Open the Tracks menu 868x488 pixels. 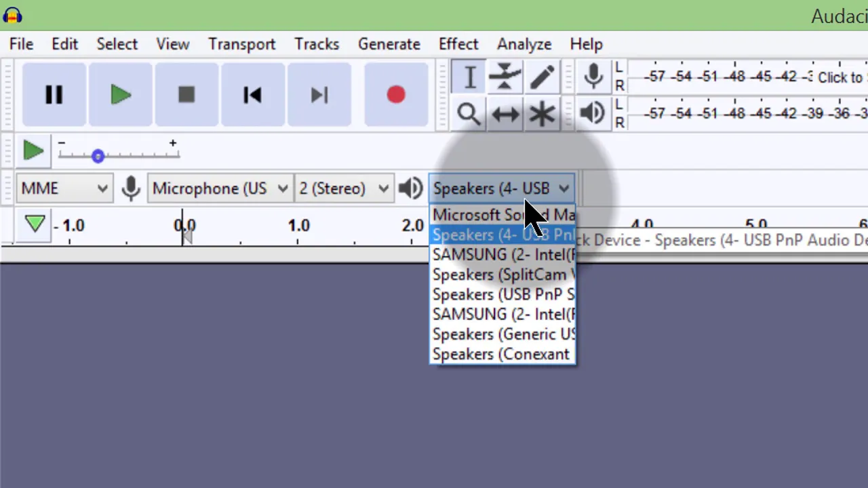click(317, 44)
